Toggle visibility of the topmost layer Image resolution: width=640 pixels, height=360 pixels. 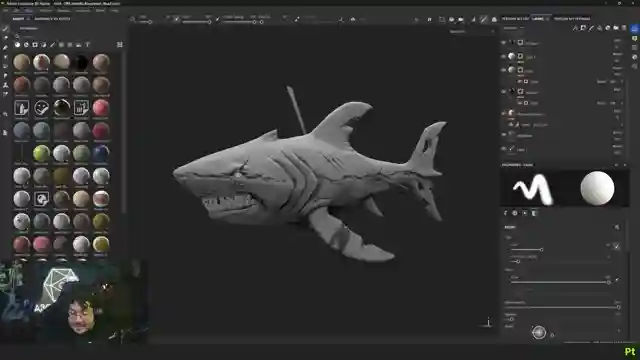[x=503, y=42]
